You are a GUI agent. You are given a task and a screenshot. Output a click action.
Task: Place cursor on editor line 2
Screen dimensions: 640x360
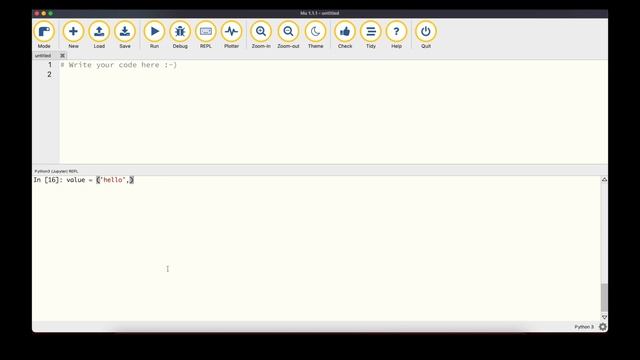333,74
